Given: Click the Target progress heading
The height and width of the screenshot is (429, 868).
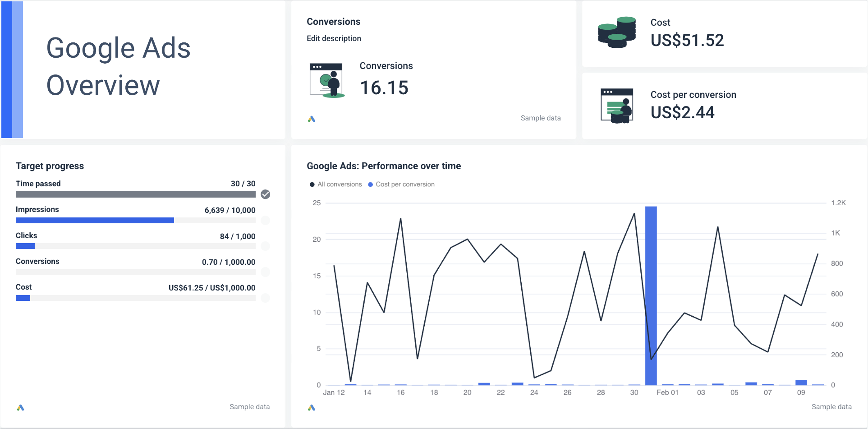Looking at the screenshot, I should pyautogui.click(x=50, y=166).
